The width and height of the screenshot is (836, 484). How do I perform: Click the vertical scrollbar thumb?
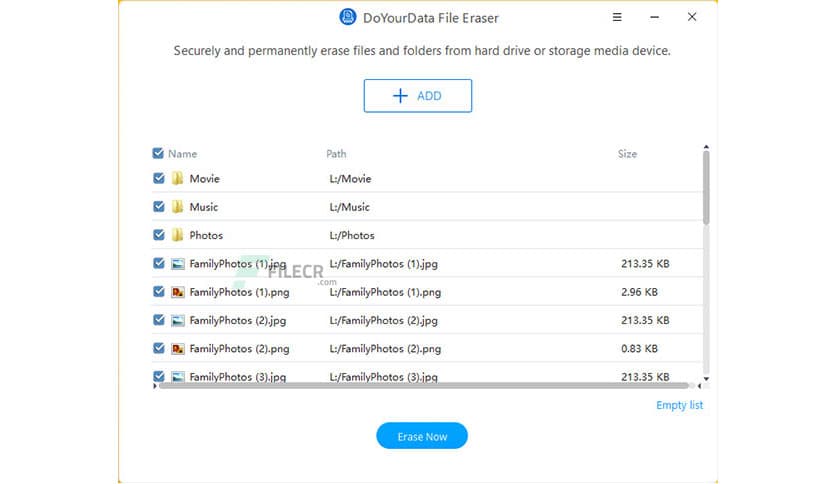click(x=706, y=188)
